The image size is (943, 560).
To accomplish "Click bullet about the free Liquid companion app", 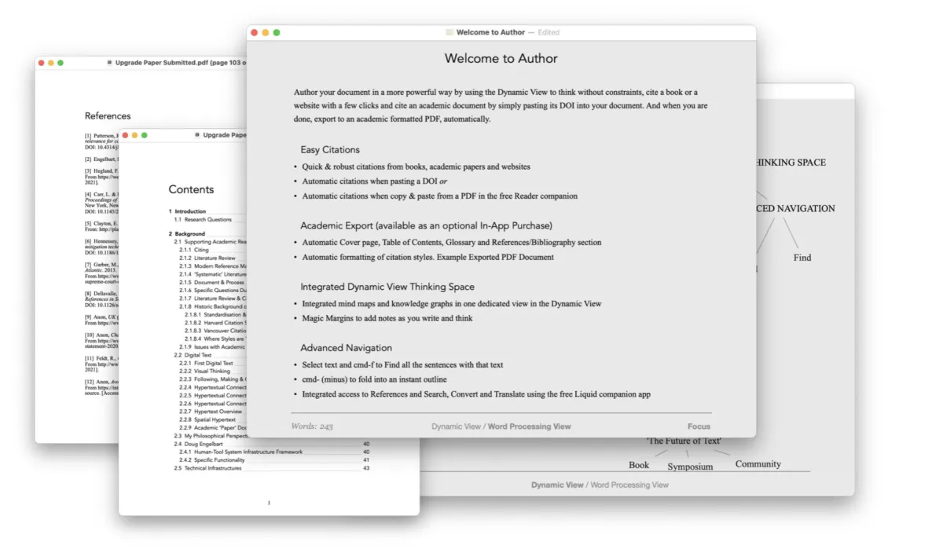I will 476,393.
